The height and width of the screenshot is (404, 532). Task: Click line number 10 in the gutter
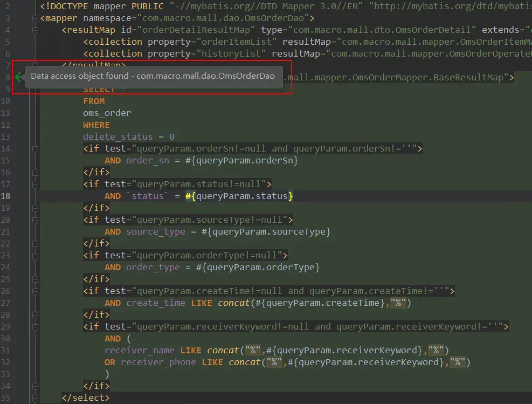(x=5, y=101)
